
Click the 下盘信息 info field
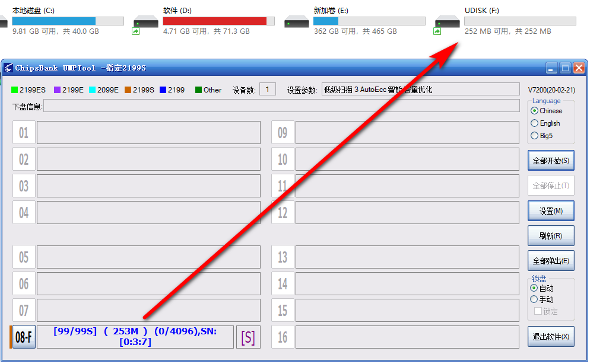pyautogui.click(x=281, y=106)
